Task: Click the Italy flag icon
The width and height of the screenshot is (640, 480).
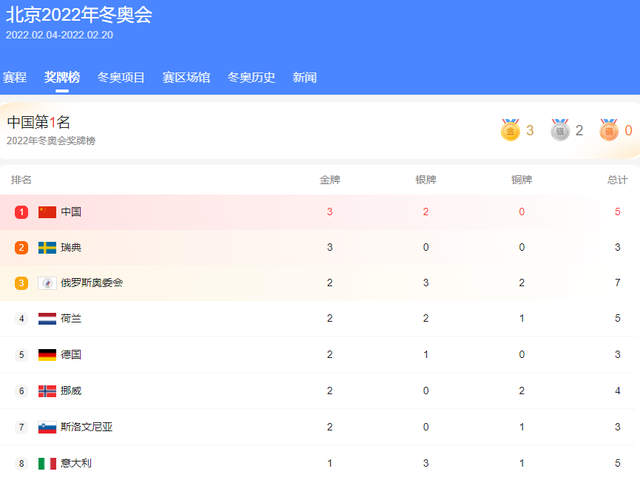Action: (x=47, y=463)
